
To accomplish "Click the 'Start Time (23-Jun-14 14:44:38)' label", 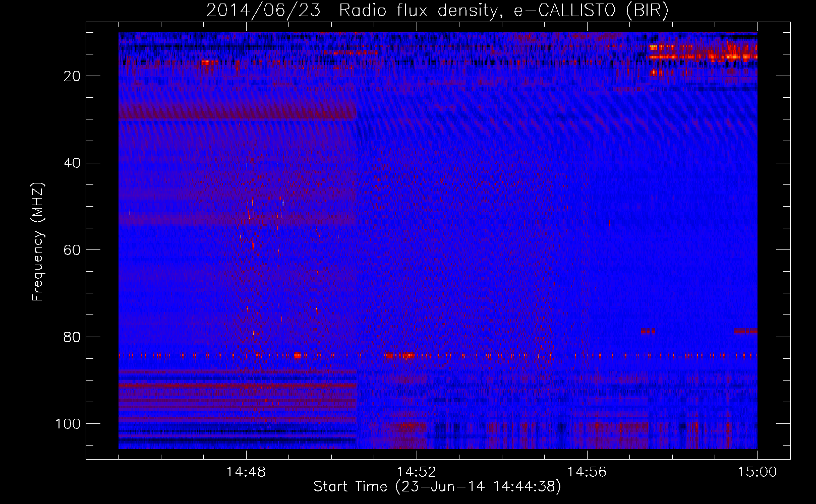I will [437, 487].
